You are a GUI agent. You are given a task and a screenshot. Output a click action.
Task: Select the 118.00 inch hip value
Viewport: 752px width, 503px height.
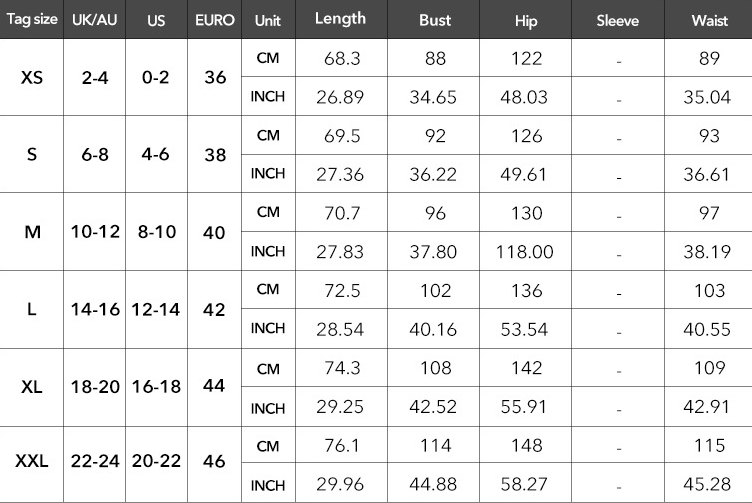click(526, 251)
